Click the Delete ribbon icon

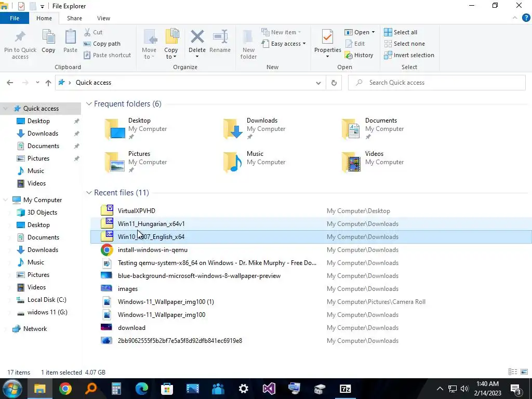coord(197,37)
